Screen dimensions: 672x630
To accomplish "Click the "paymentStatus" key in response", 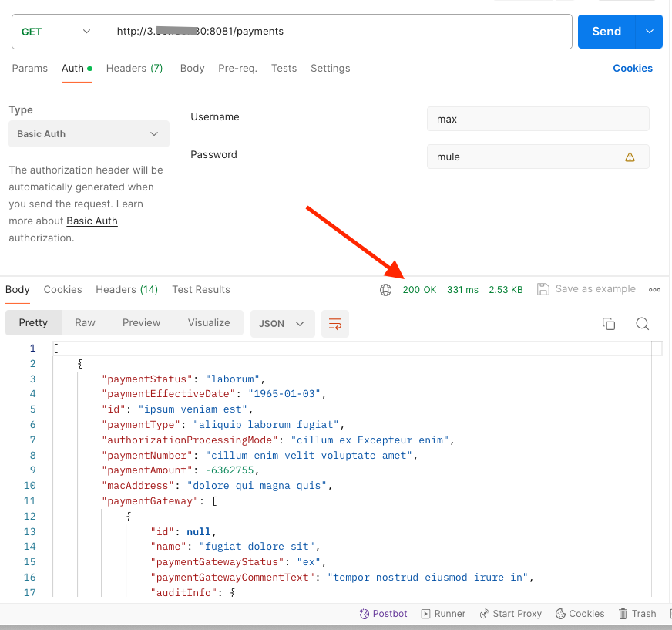I will [147, 379].
